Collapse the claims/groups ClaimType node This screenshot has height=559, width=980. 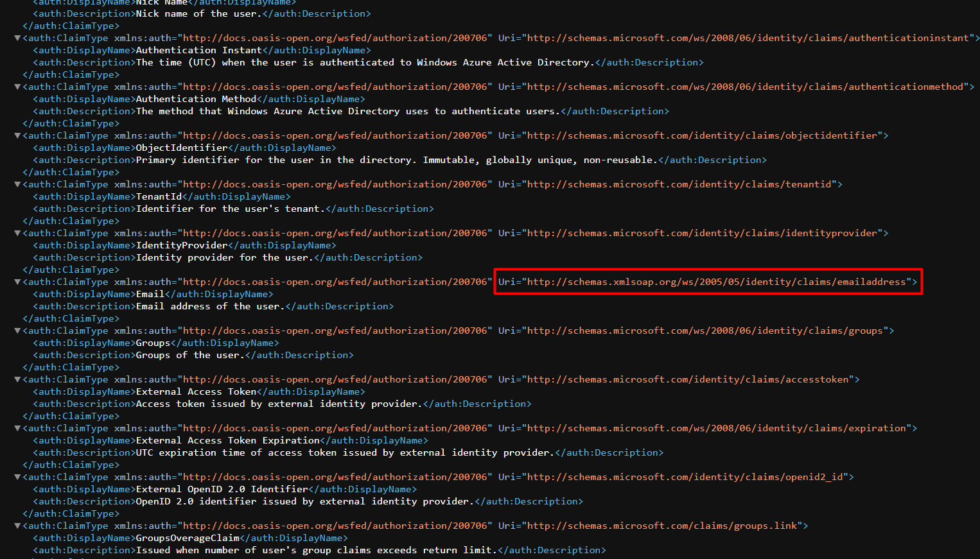pos(17,331)
